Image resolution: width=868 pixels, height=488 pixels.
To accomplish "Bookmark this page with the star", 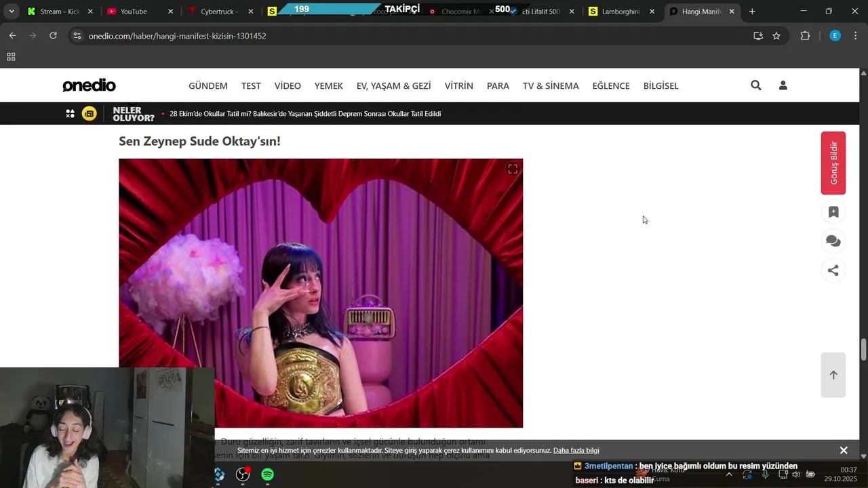I will [776, 36].
